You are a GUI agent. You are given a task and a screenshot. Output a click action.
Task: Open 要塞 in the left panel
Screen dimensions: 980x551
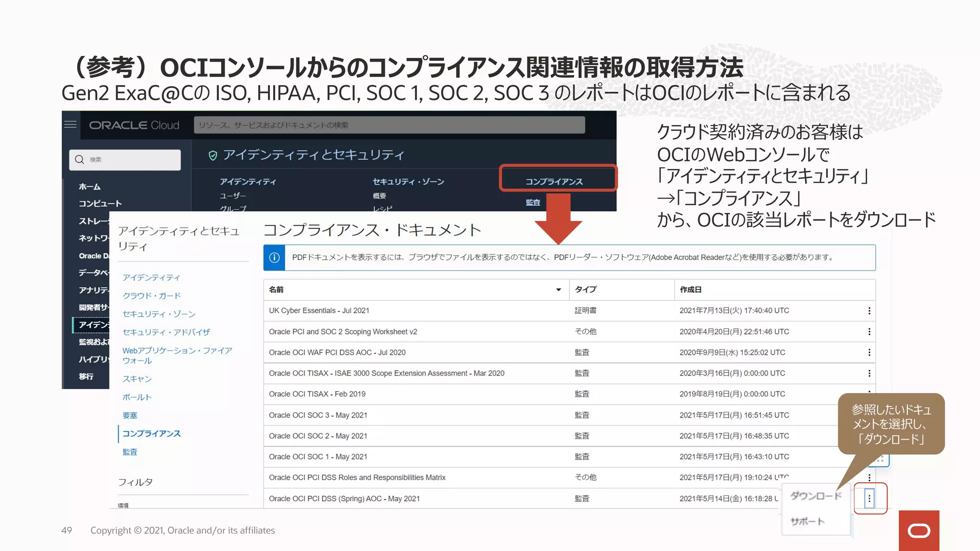click(x=130, y=415)
